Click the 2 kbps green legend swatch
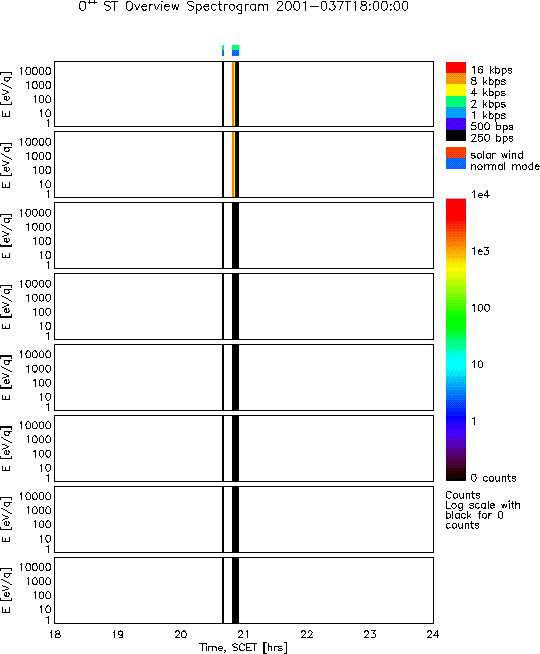The height and width of the screenshot is (654, 540). click(x=456, y=101)
